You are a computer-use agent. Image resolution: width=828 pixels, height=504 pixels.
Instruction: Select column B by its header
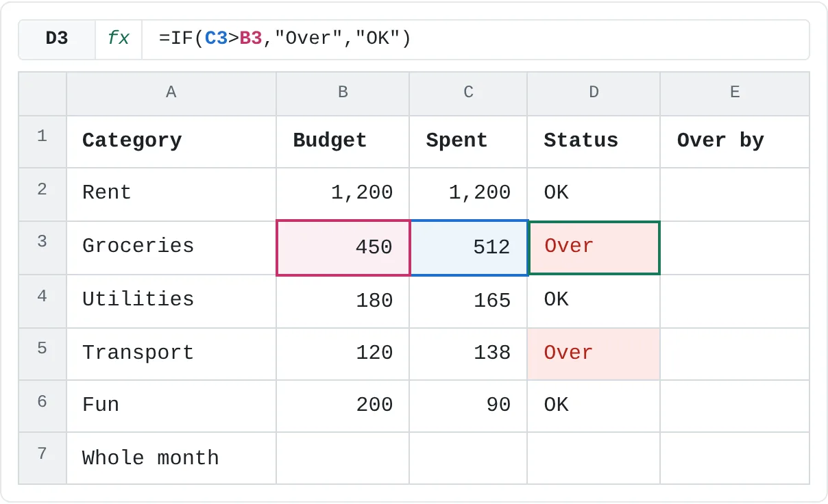pyautogui.click(x=343, y=93)
